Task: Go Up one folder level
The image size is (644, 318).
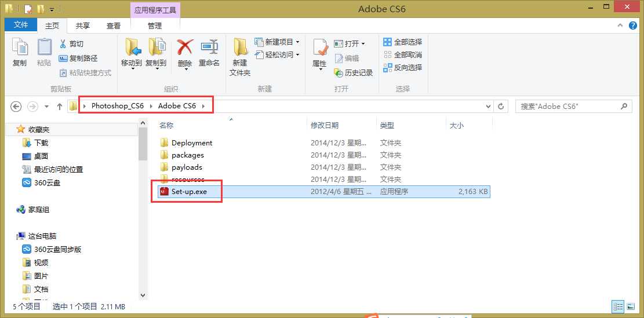Action: click(60, 107)
